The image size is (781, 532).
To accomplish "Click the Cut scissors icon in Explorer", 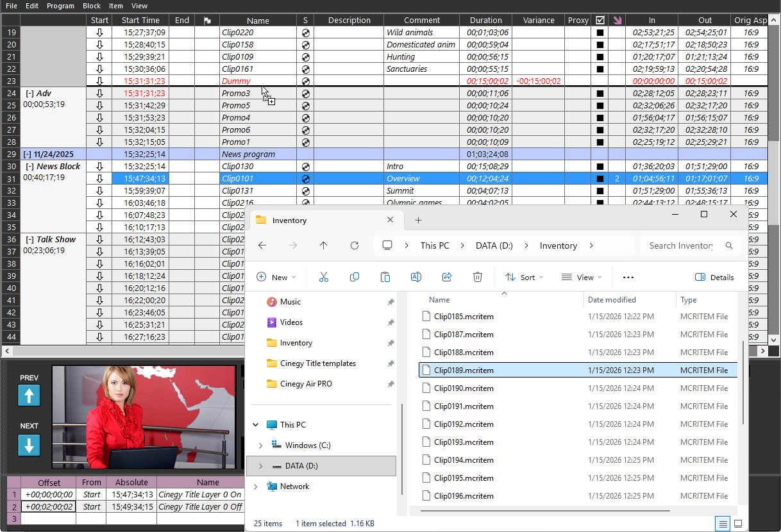I will tap(323, 277).
